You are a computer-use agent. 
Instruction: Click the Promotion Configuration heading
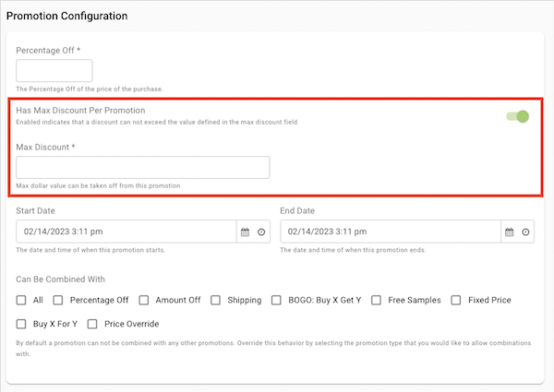[67, 16]
